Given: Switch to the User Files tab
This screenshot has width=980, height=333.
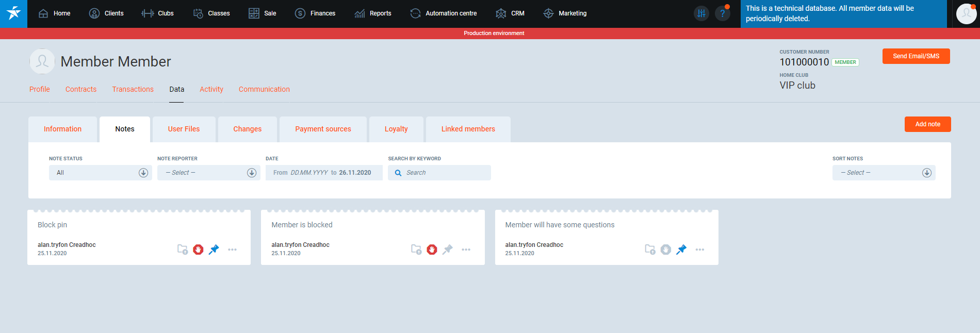Looking at the screenshot, I should [x=184, y=129].
